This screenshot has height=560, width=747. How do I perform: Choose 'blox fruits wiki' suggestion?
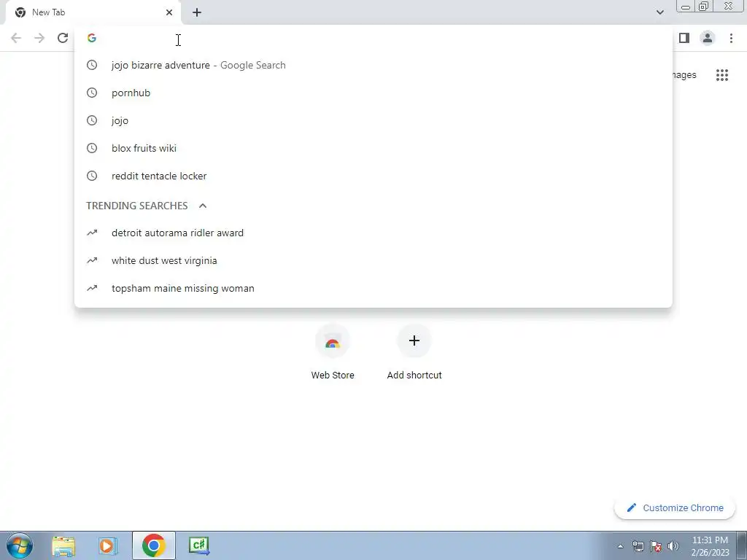(373, 148)
